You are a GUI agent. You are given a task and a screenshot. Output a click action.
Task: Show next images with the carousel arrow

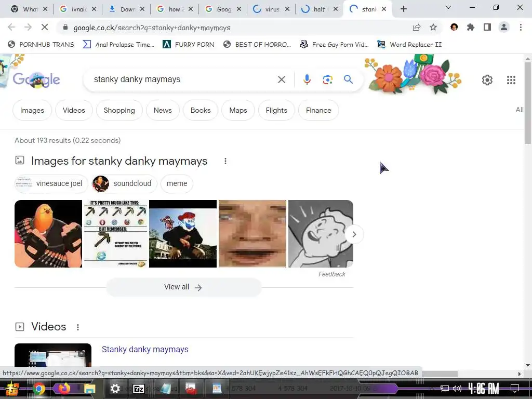tap(354, 234)
